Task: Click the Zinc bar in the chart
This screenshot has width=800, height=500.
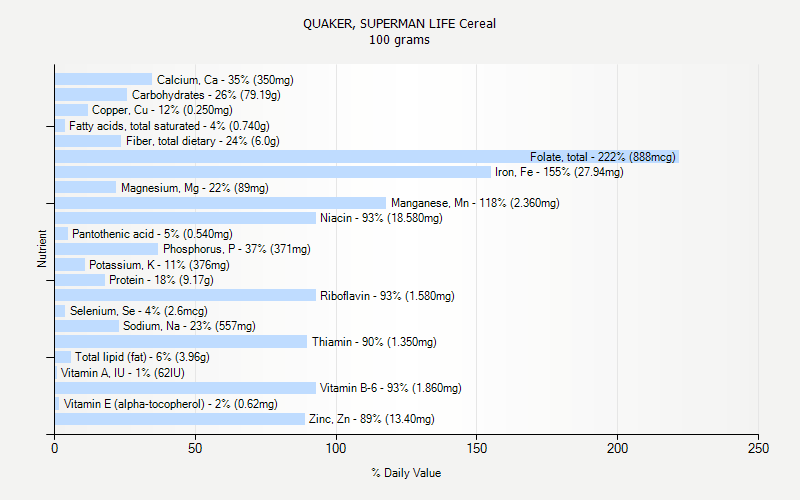Action: (180, 419)
